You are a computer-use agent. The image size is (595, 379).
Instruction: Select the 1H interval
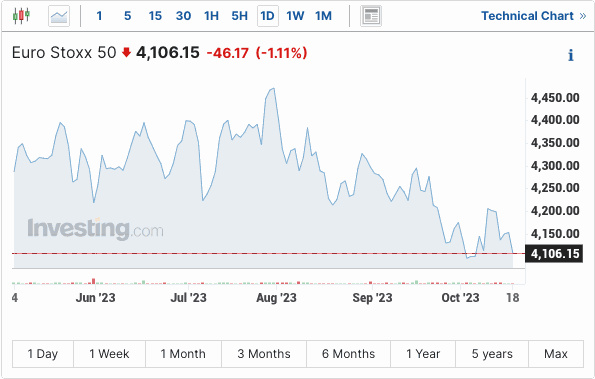[211, 16]
